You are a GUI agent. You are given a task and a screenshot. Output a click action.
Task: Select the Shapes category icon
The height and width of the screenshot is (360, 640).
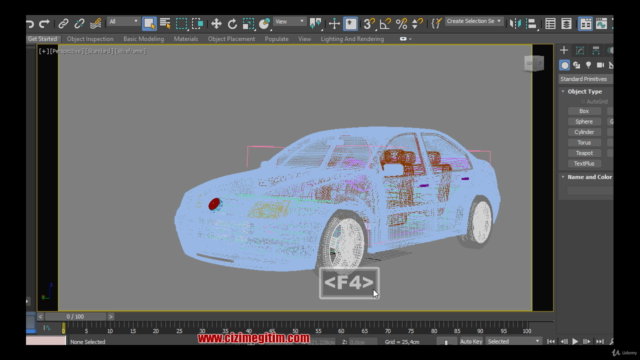coord(576,65)
